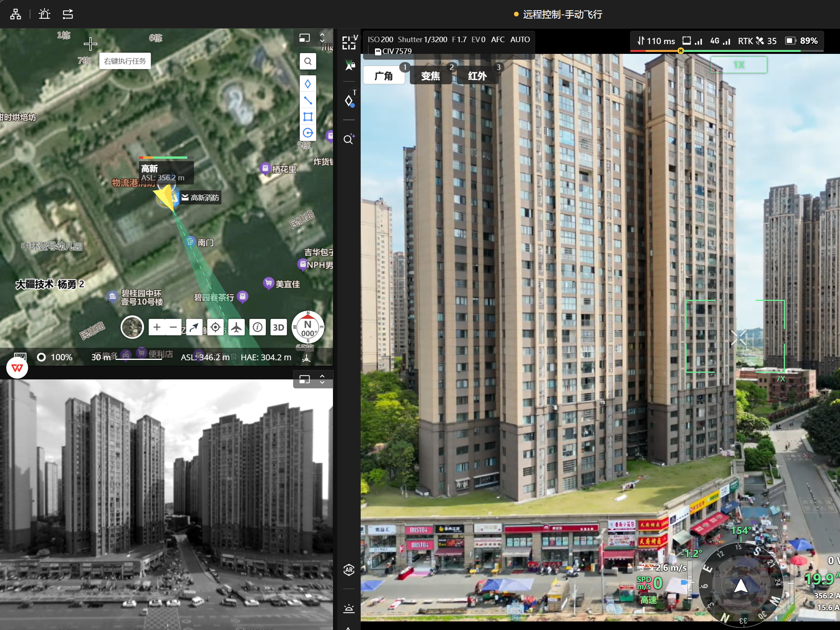The height and width of the screenshot is (630, 840).
Task: Reset map orientation with north compass
Action: coord(308,327)
